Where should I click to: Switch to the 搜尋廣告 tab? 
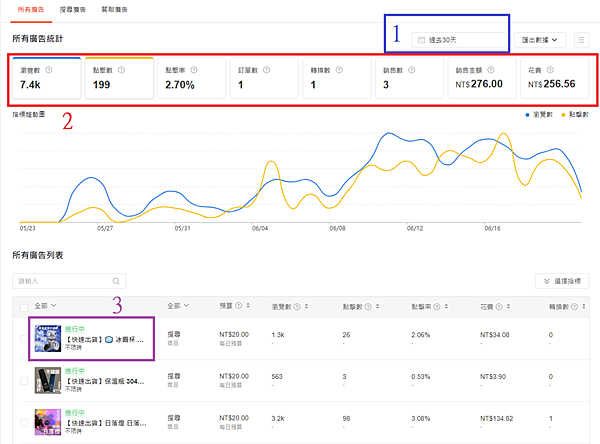tap(73, 10)
